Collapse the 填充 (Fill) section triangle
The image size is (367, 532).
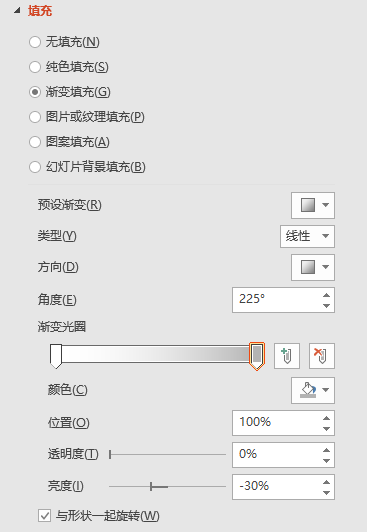pos(17,11)
